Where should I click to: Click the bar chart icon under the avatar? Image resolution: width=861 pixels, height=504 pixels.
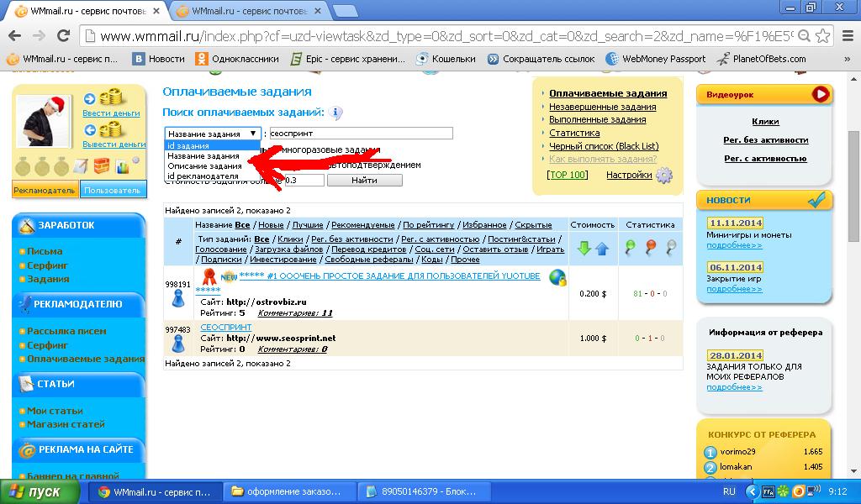[x=124, y=165]
